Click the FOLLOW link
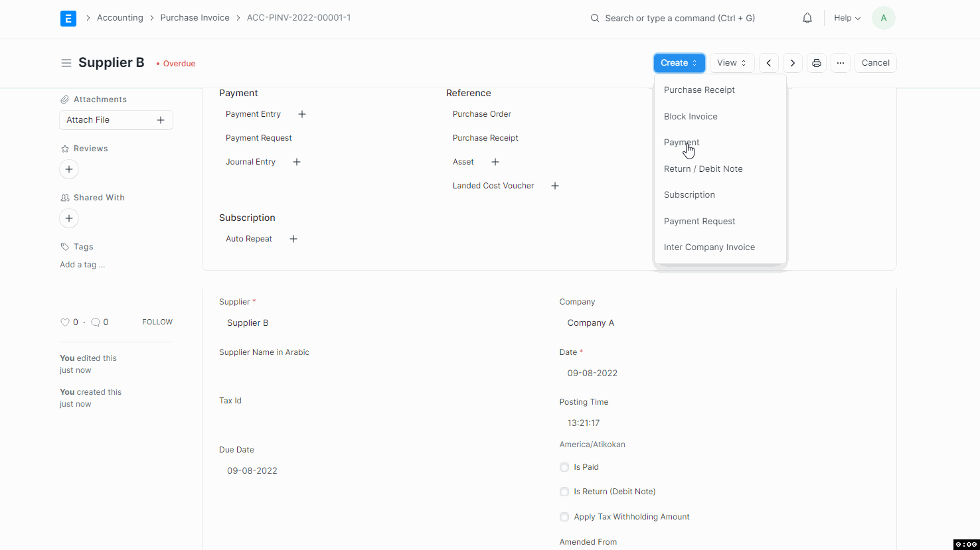Image resolution: width=980 pixels, height=550 pixels. [157, 322]
